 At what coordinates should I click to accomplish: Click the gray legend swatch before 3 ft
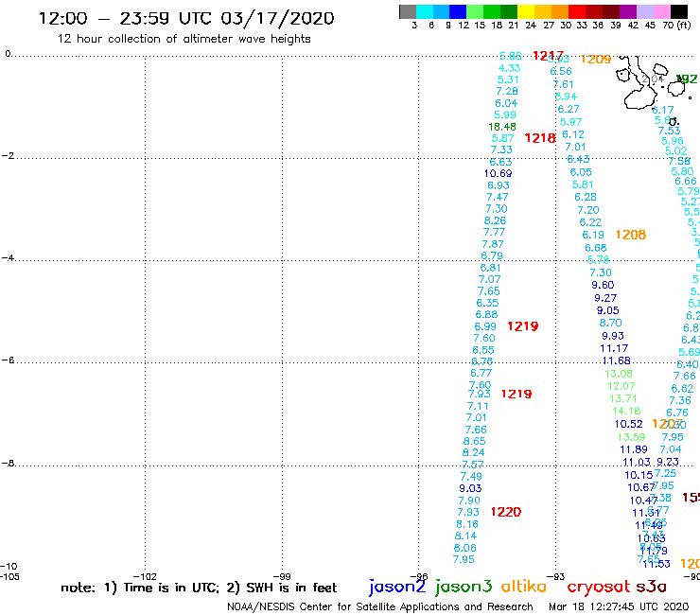pos(408,11)
